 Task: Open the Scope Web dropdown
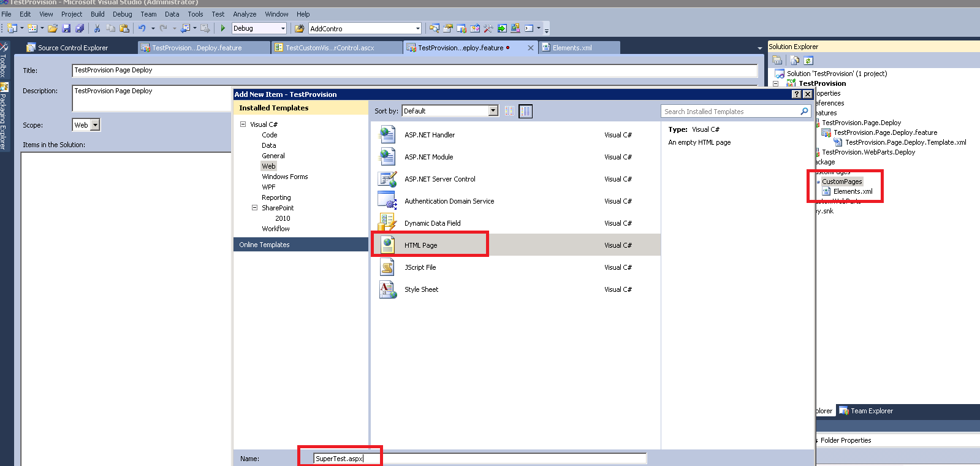click(x=95, y=125)
